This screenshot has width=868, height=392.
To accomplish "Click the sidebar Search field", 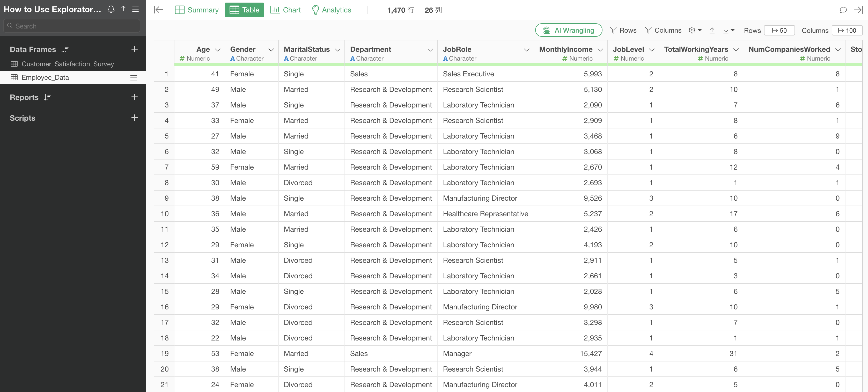I will [72, 26].
